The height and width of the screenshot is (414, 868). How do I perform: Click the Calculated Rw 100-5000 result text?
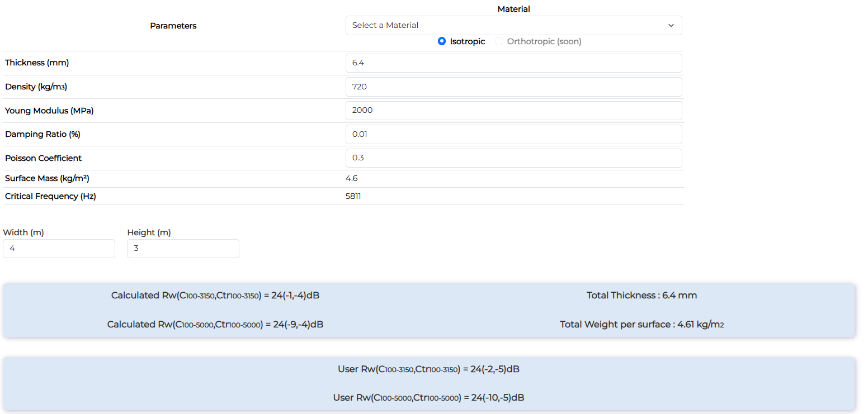215,325
